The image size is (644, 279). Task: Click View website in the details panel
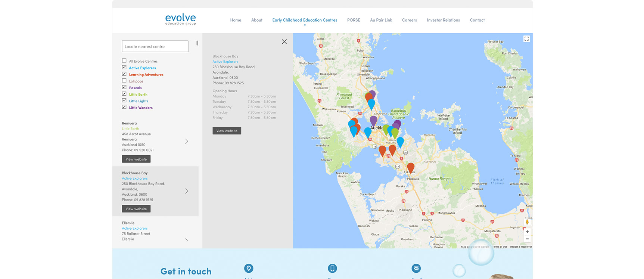point(227,131)
